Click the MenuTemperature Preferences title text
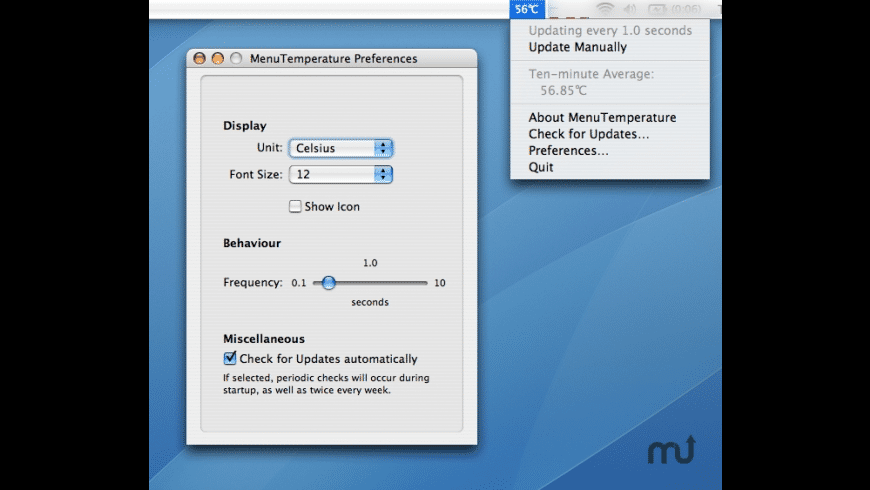Viewport: 870px width, 490px height. click(x=333, y=59)
